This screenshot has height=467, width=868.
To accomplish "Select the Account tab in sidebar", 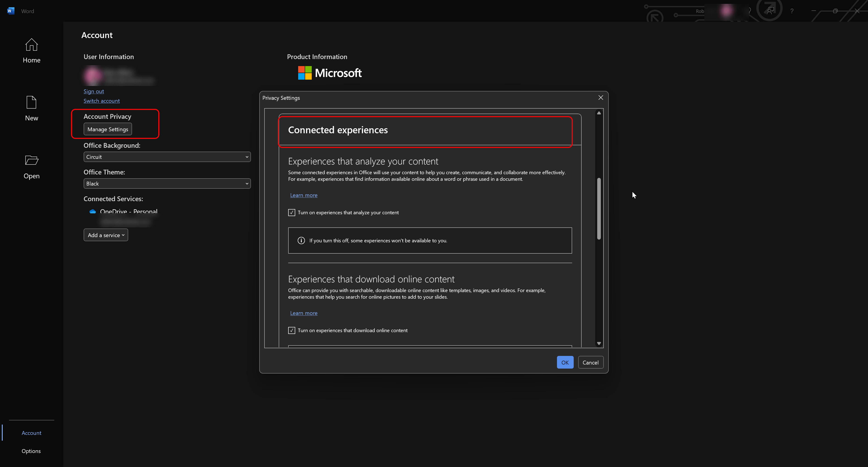I will [31, 433].
